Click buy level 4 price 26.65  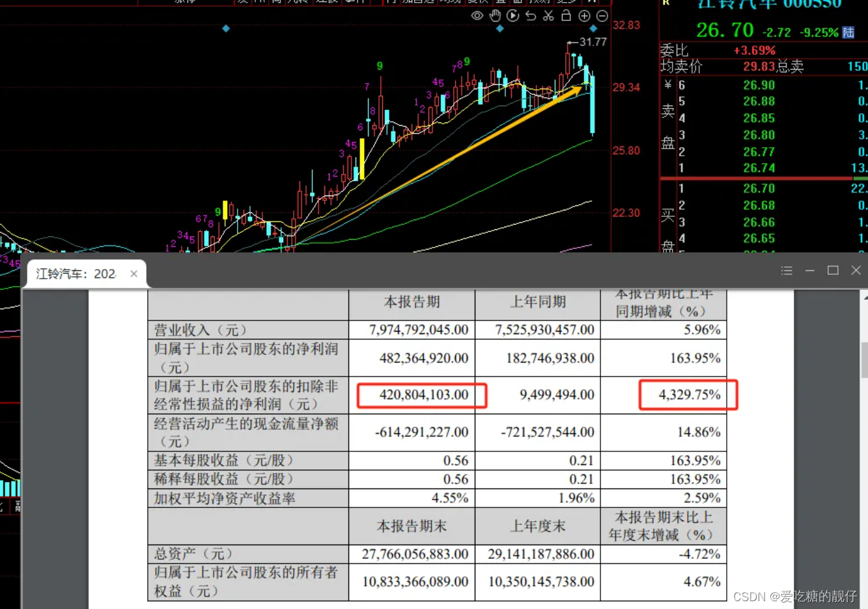(x=759, y=239)
